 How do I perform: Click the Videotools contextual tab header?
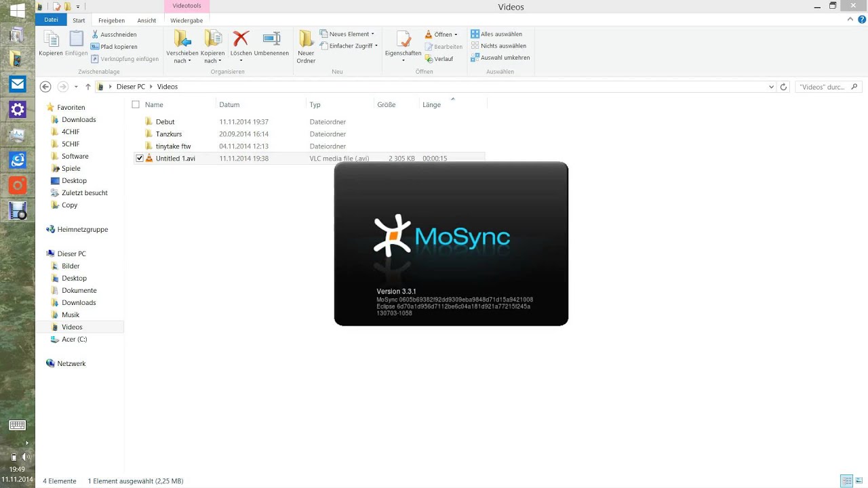click(x=186, y=6)
